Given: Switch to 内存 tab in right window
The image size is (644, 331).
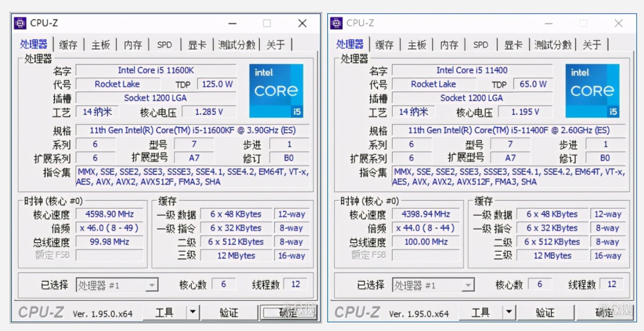Looking at the screenshot, I should click(449, 45).
